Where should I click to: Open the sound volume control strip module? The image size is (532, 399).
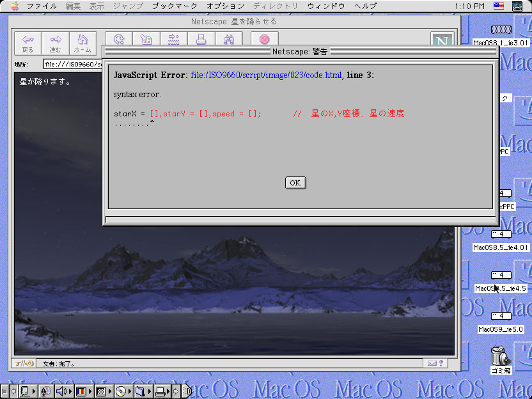[x=64, y=391]
